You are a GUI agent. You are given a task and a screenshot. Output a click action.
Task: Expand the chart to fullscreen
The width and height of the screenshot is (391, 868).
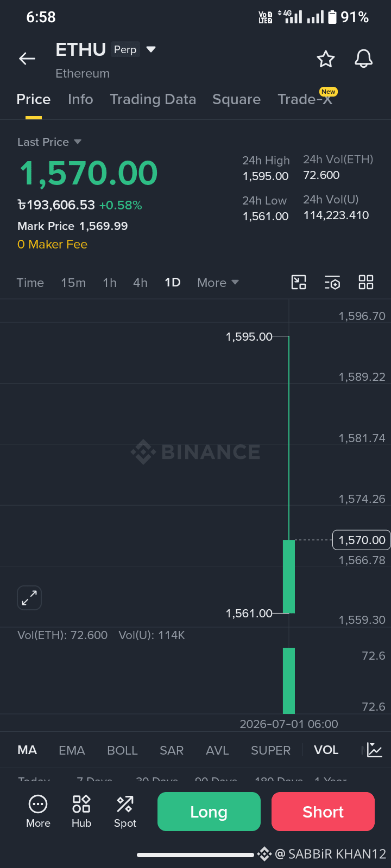[x=29, y=598]
